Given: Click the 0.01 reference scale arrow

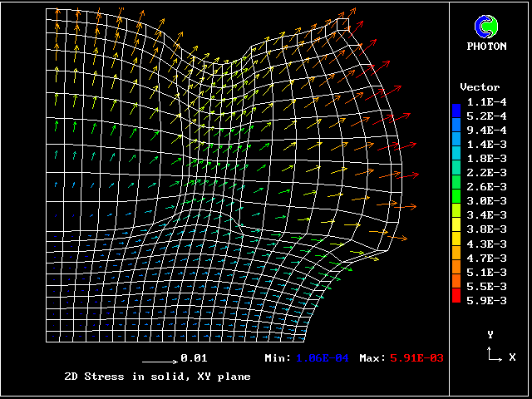Looking at the screenshot, I should click(158, 361).
